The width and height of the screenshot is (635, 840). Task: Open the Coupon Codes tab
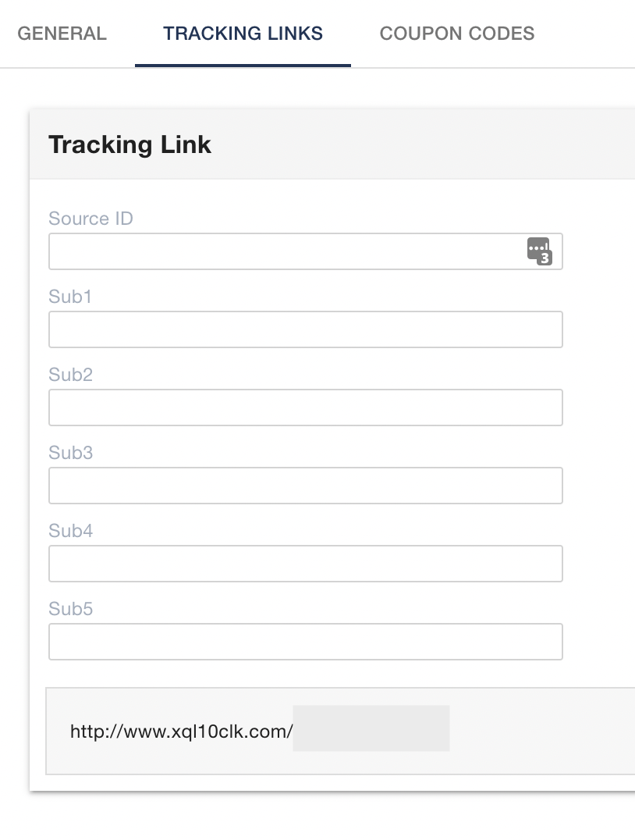456,34
